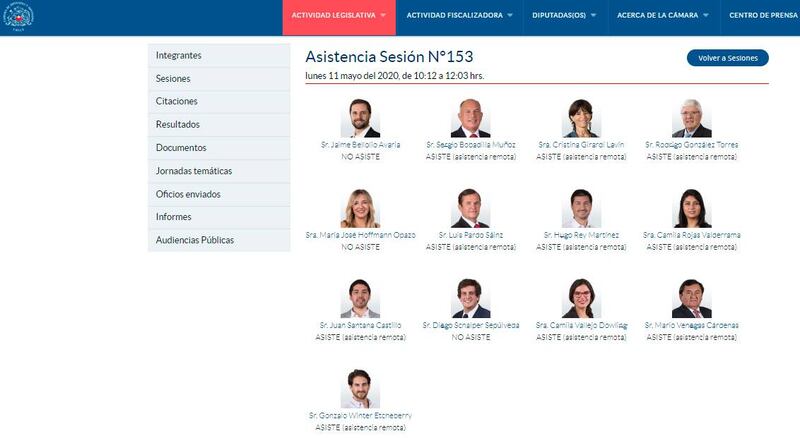Select Jornadas temáticas in the sidebar

(219, 171)
